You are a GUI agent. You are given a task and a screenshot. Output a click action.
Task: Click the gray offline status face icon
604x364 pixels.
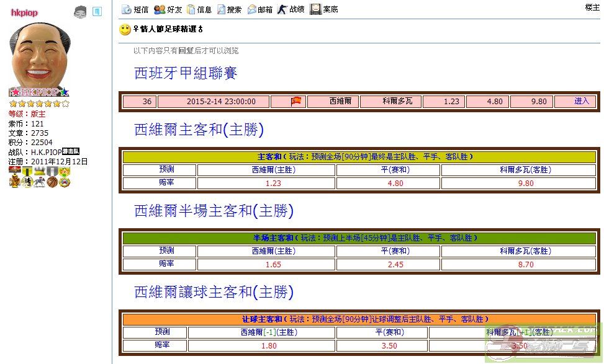80,12
